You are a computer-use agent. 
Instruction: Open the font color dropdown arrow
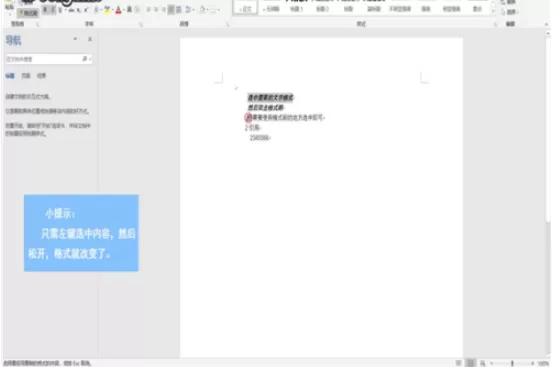123,10
